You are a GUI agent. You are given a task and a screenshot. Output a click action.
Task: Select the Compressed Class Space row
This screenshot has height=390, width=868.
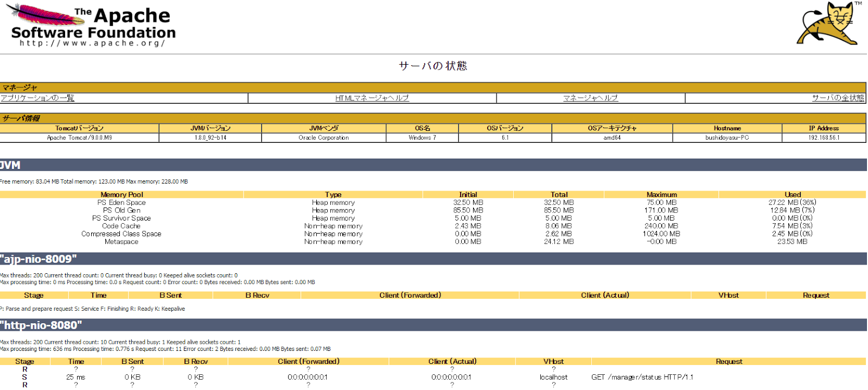pyautogui.click(x=433, y=234)
